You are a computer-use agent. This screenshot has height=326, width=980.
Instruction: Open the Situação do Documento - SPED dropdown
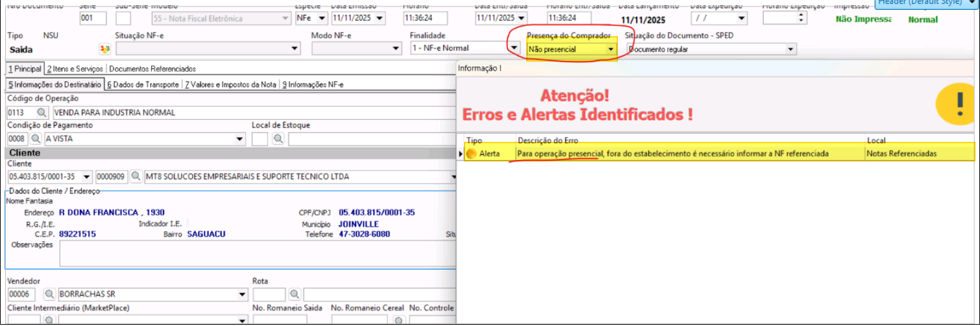click(790, 49)
